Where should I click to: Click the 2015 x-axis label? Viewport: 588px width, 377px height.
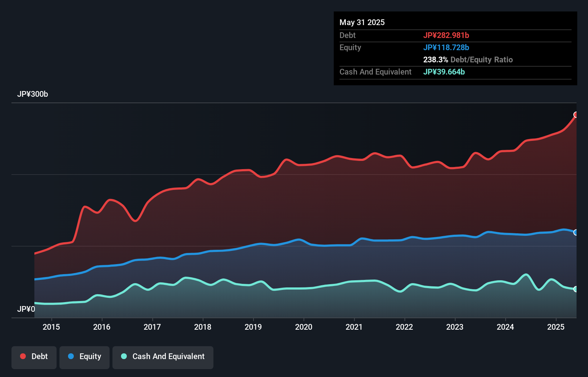(51, 327)
